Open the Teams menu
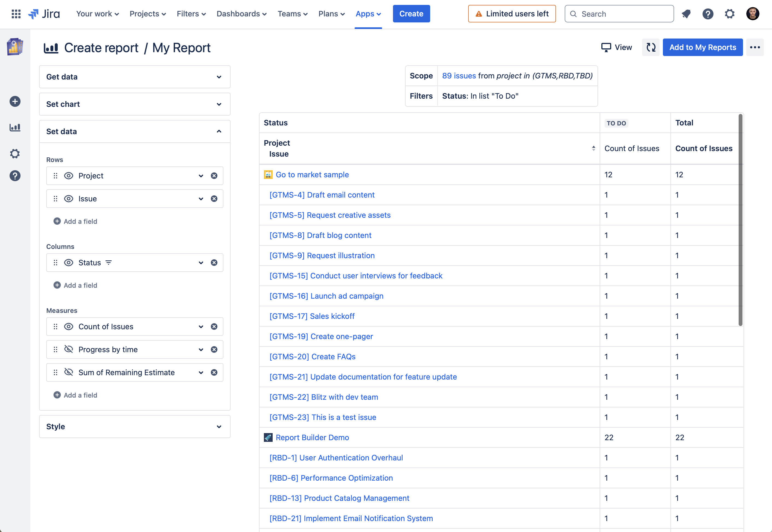Image resolution: width=772 pixels, height=532 pixels. (293, 14)
